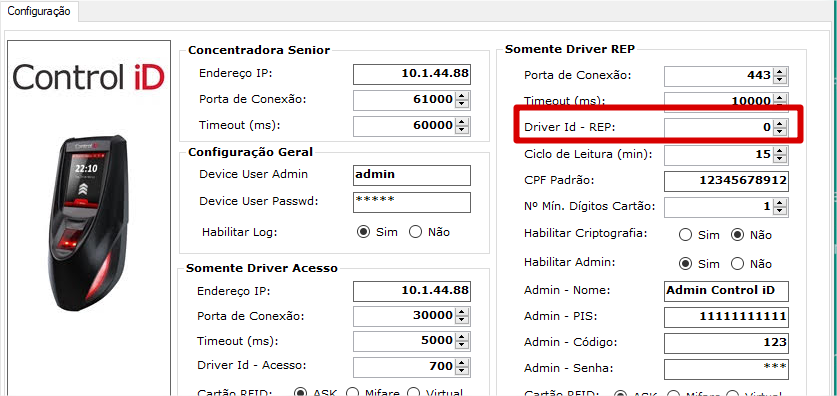Increase the Driver Id - REP value

tap(781, 123)
